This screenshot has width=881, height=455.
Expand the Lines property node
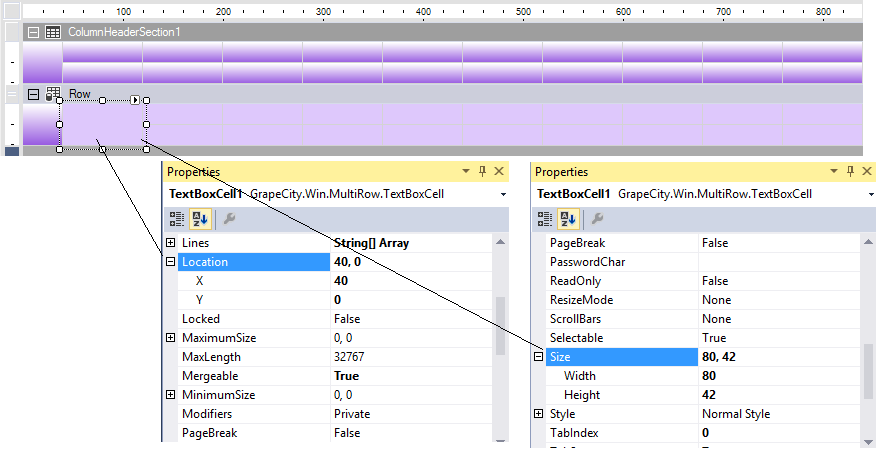pos(171,243)
